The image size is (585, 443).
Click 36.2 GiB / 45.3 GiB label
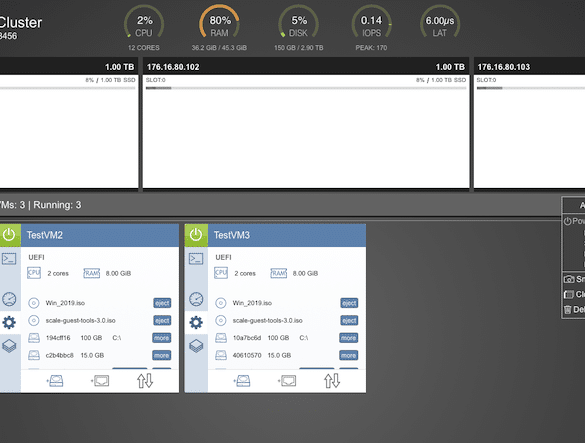click(x=219, y=48)
